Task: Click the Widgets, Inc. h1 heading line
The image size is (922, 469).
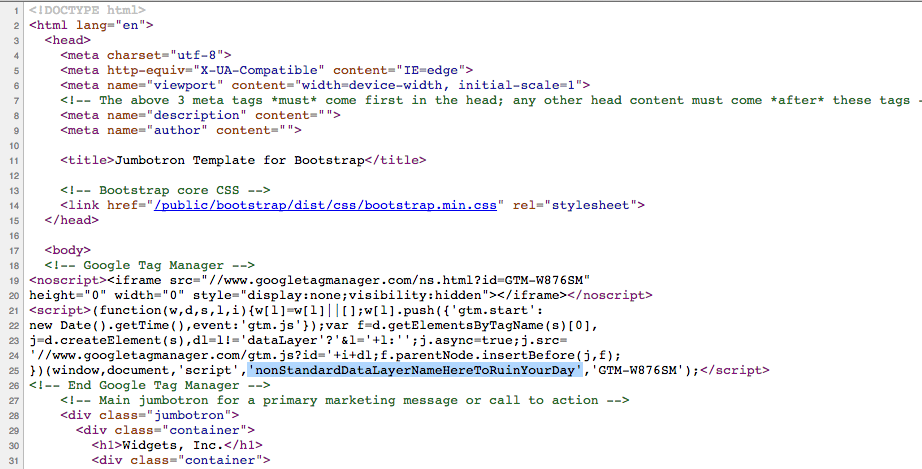Action: tap(177, 445)
